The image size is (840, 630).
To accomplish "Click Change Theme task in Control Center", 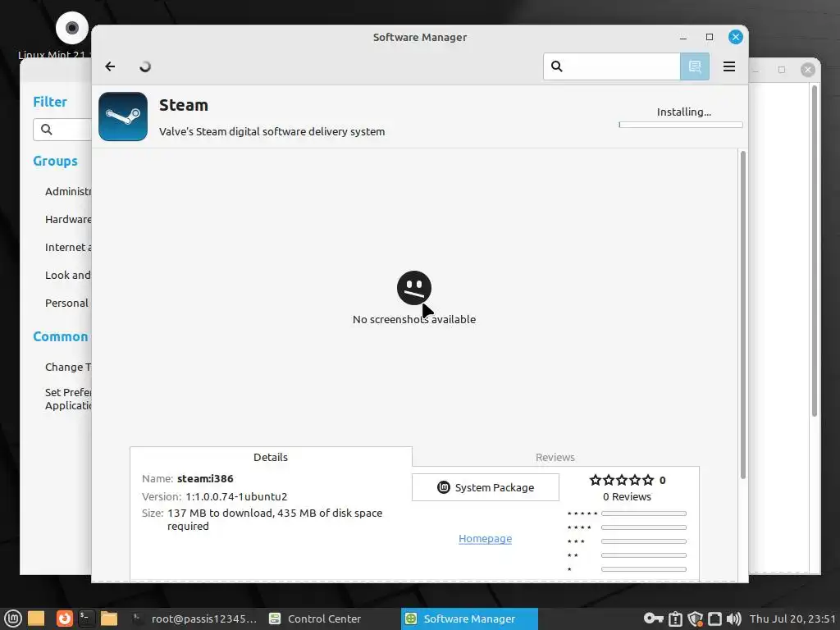I will coord(68,367).
